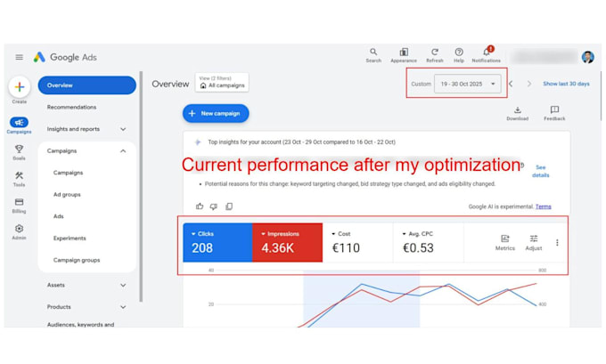Click the Create plus button

click(x=20, y=87)
